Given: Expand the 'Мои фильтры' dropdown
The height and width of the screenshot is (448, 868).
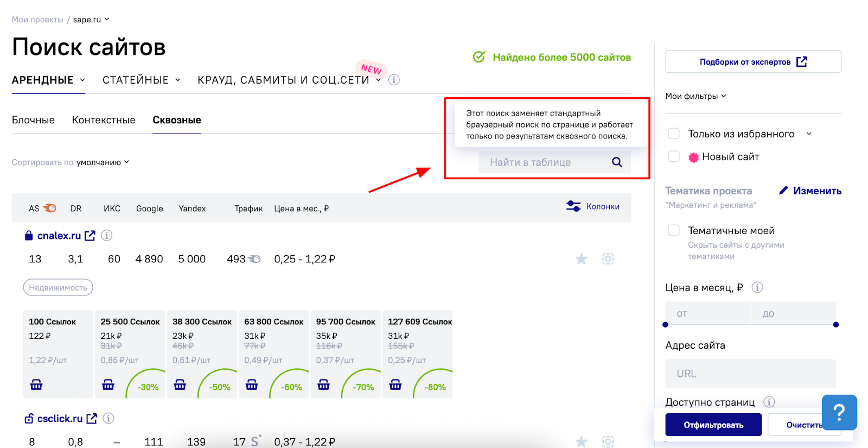Looking at the screenshot, I should 695,96.
